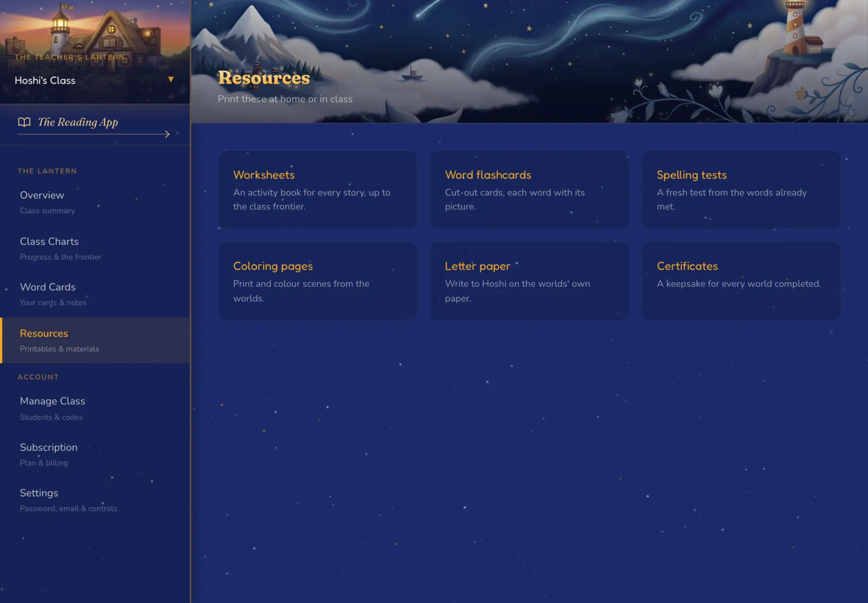Click 'Your cards & notes' subtitle
The width and height of the screenshot is (868, 603).
coord(53,302)
